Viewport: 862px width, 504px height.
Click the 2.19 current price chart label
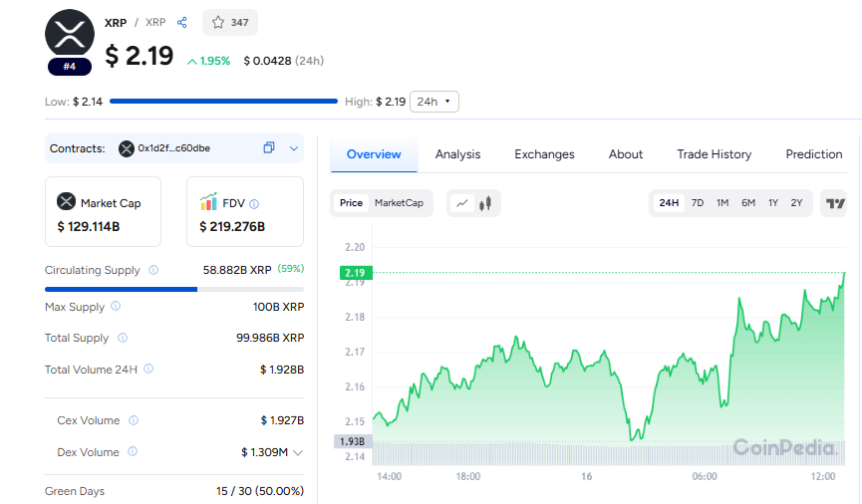click(x=356, y=273)
